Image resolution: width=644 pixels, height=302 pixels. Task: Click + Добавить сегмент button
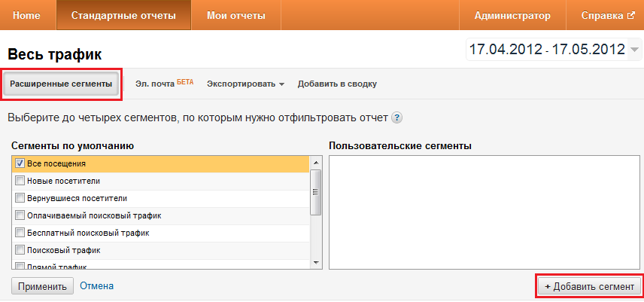coord(589,286)
